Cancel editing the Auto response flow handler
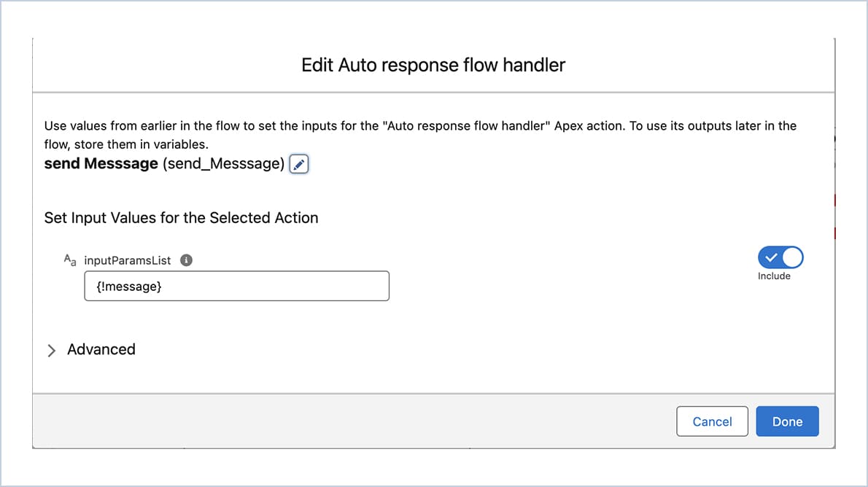Viewport: 868px width, 487px height. click(x=712, y=421)
